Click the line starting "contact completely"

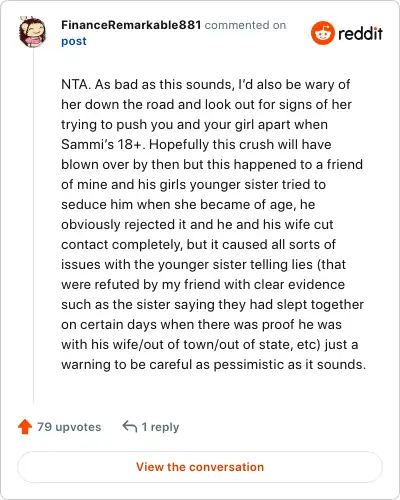click(198, 245)
